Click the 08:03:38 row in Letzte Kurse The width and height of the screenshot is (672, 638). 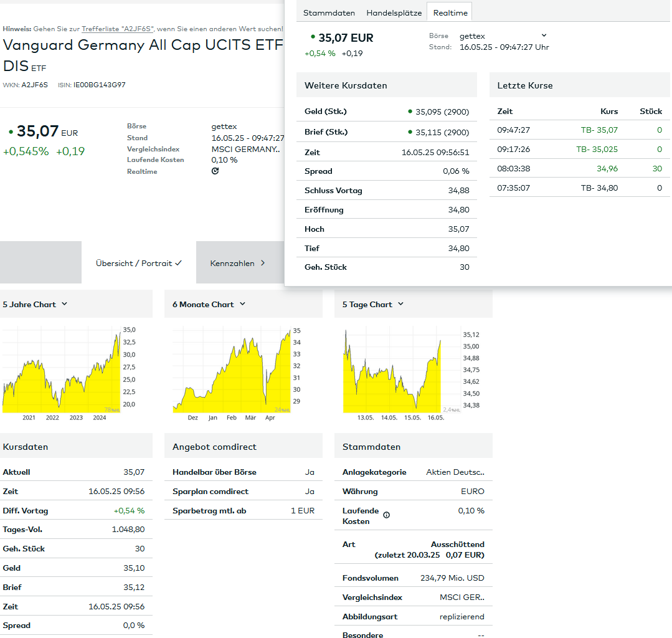pos(579,168)
